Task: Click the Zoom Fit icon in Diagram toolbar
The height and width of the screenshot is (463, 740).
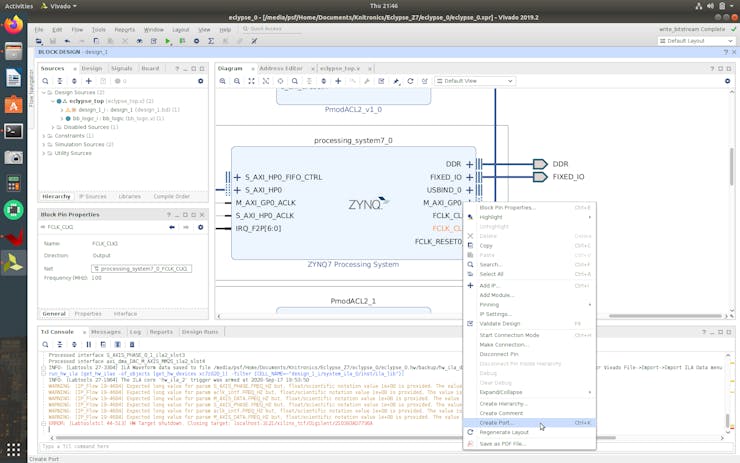Action: pyautogui.click(x=251, y=81)
